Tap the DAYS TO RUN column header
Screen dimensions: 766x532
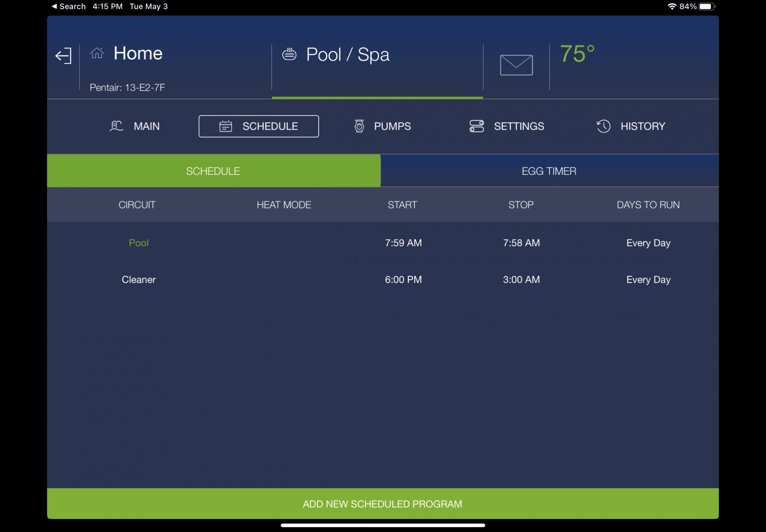coord(648,205)
